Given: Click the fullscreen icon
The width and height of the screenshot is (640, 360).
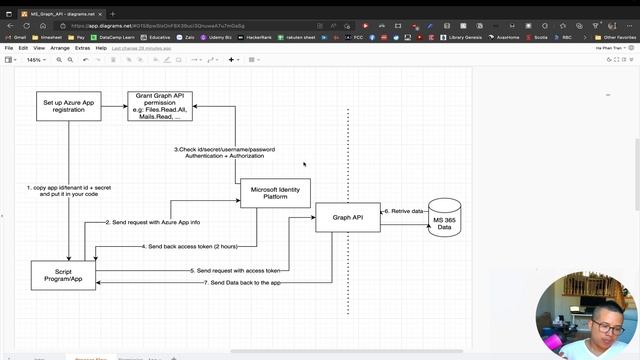Looking at the screenshot, I should click(x=616, y=60).
